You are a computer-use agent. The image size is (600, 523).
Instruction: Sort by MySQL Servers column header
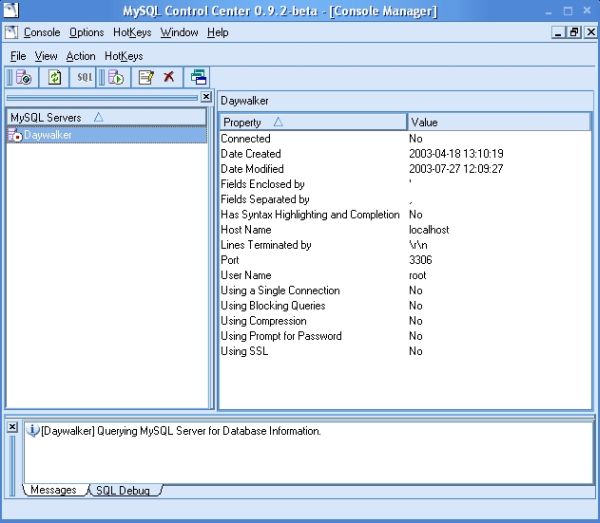[x=106, y=117]
